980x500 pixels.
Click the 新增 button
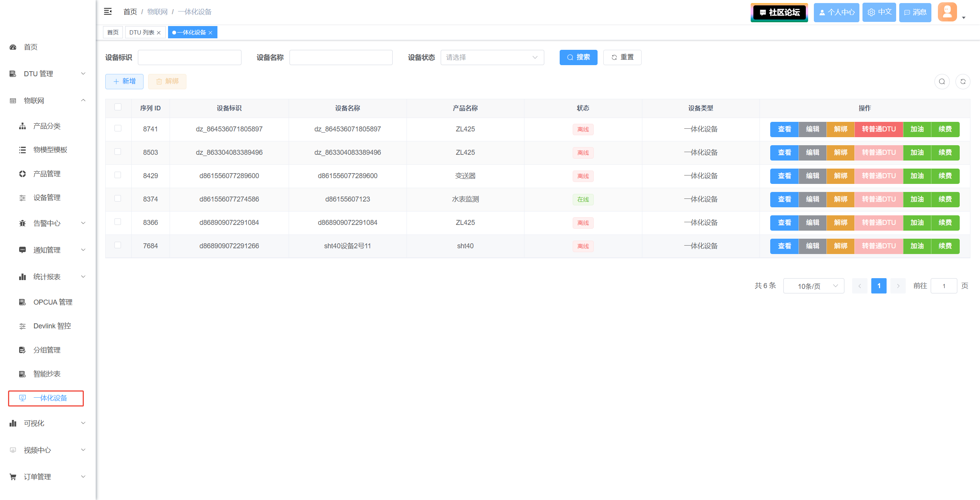[x=124, y=82]
